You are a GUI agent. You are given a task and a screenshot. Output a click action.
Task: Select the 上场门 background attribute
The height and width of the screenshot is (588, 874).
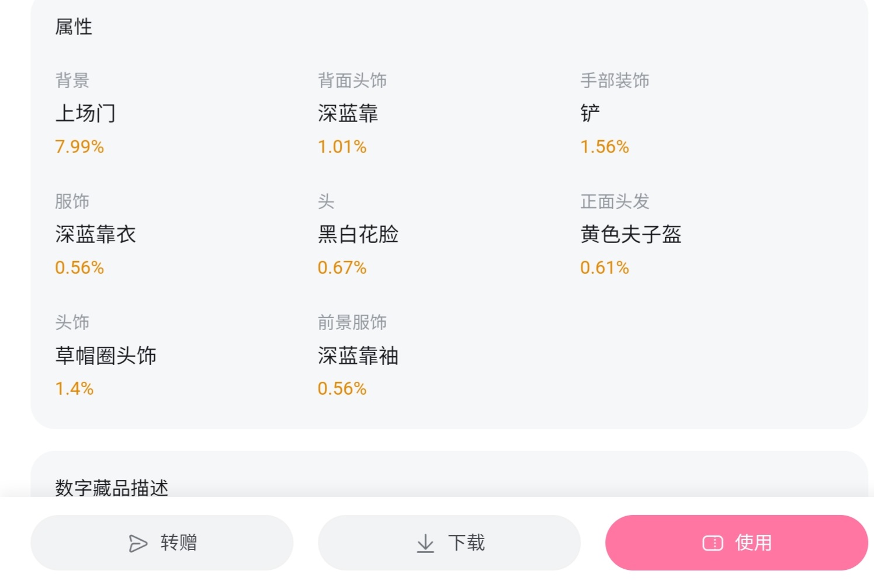point(85,113)
